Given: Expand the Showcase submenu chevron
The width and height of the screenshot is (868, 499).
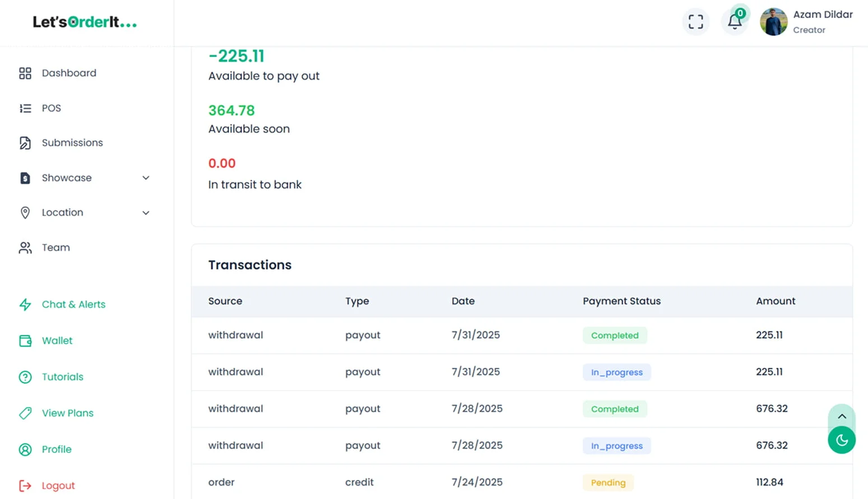Looking at the screenshot, I should (x=146, y=178).
